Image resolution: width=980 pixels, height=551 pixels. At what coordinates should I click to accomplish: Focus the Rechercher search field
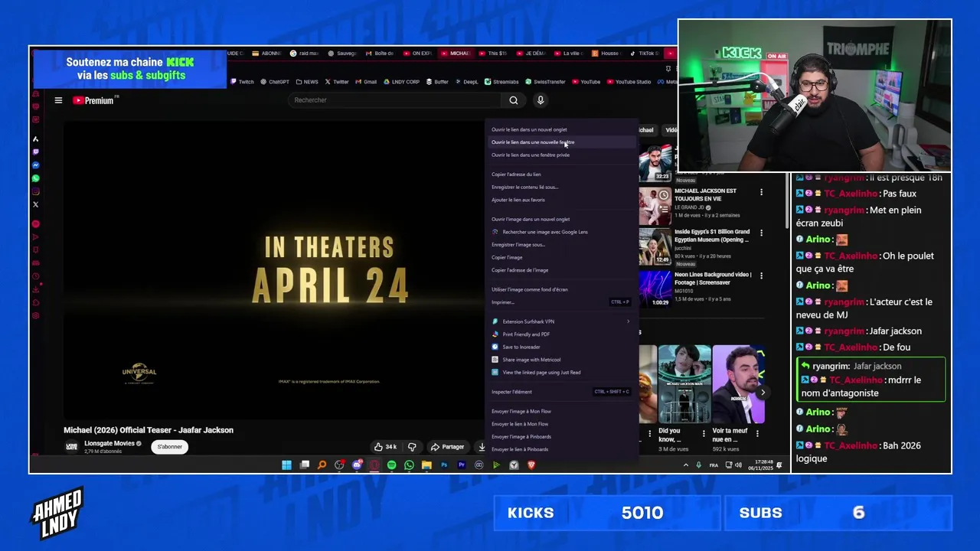[x=394, y=100]
